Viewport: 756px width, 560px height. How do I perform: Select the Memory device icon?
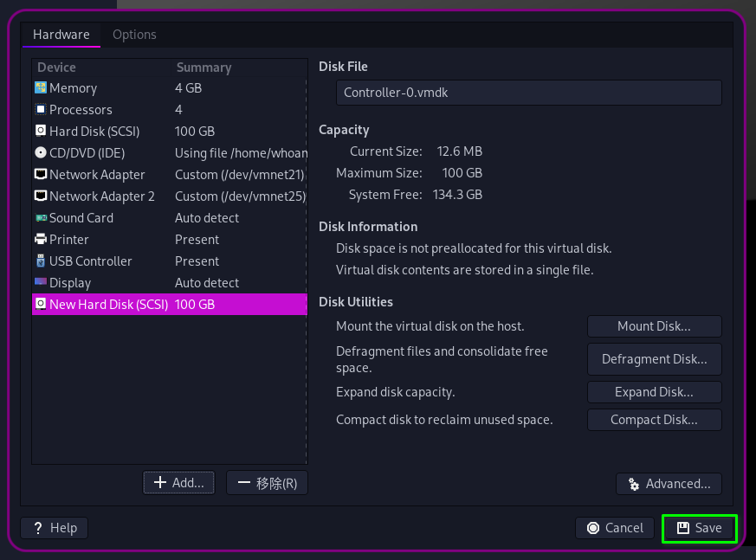pos(41,88)
